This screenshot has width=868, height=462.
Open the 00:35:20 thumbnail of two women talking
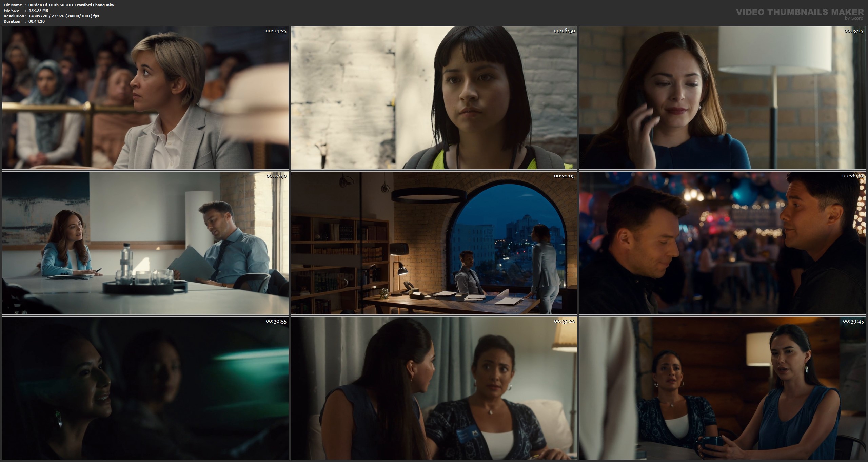(434, 388)
